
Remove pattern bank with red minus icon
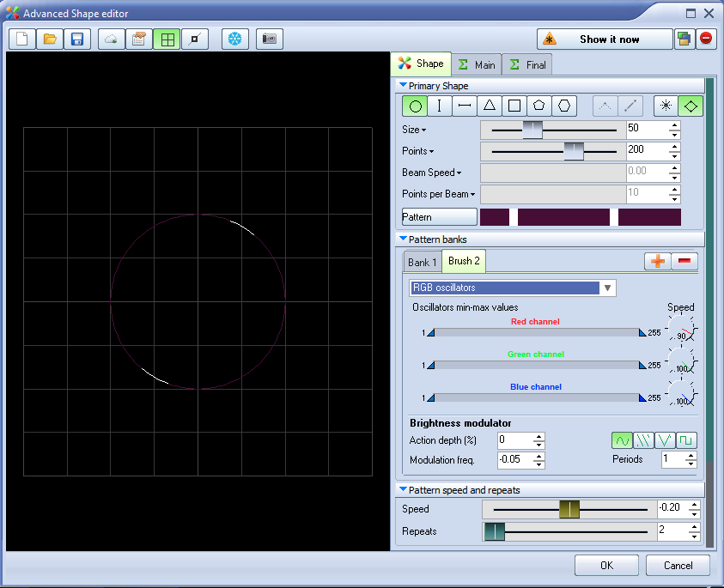point(684,262)
